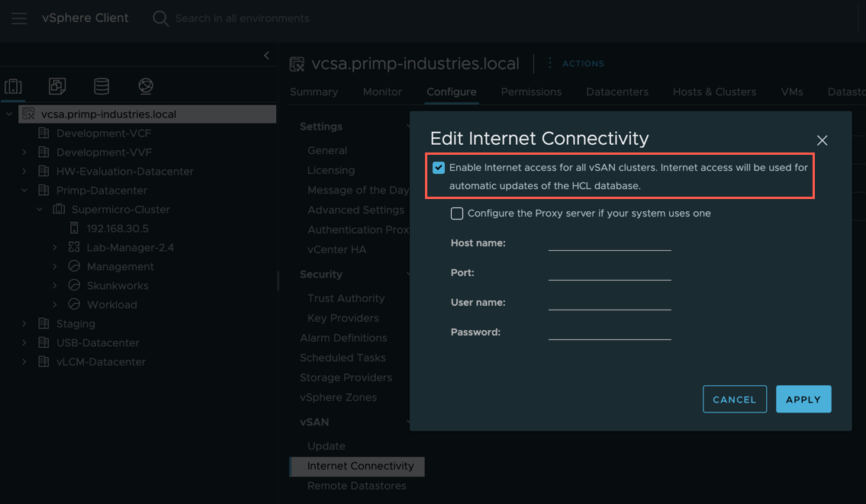Open vCenter HA settings
This screenshot has width=866, height=504.
coord(336,249)
